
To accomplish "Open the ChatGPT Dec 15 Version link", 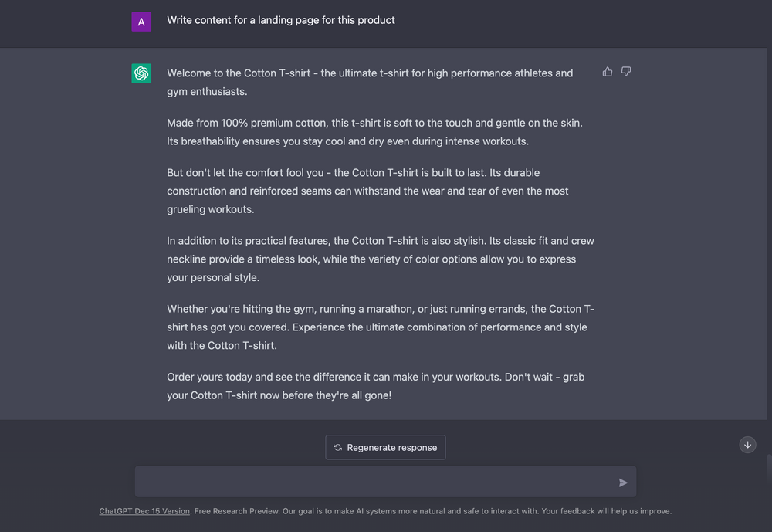I will coord(144,511).
